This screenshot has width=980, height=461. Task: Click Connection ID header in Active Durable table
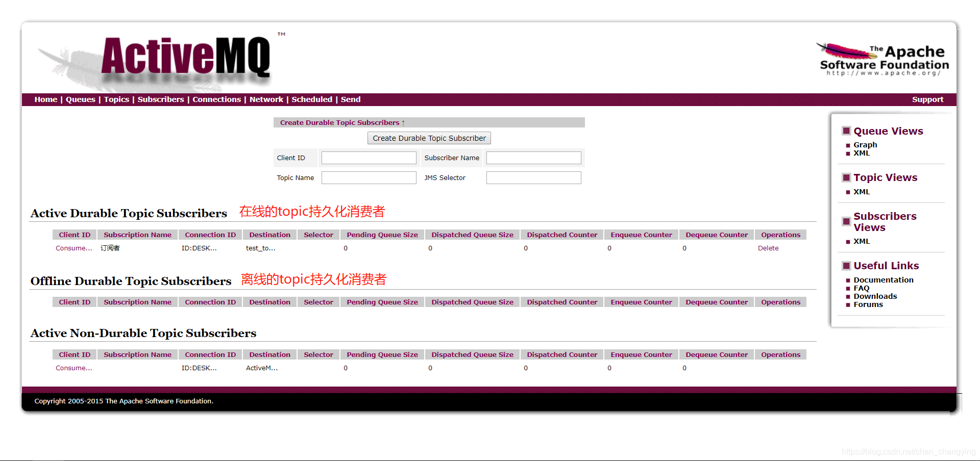210,235
